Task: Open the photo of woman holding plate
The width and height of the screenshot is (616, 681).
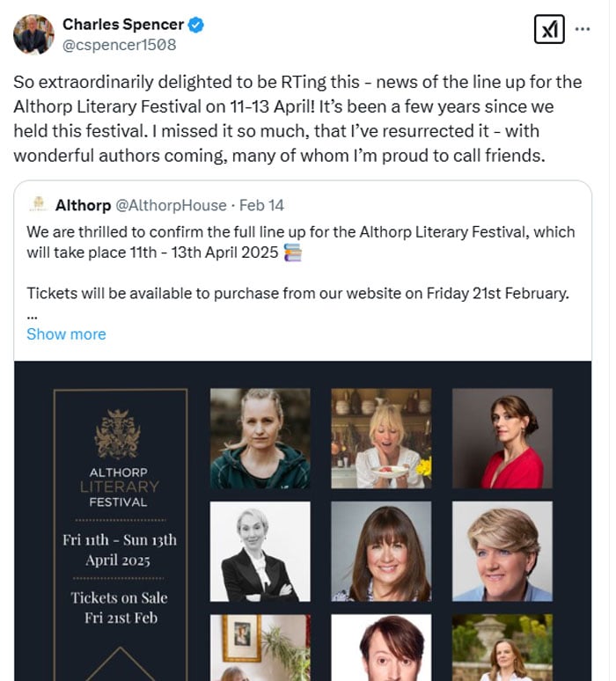Action: 381,438
